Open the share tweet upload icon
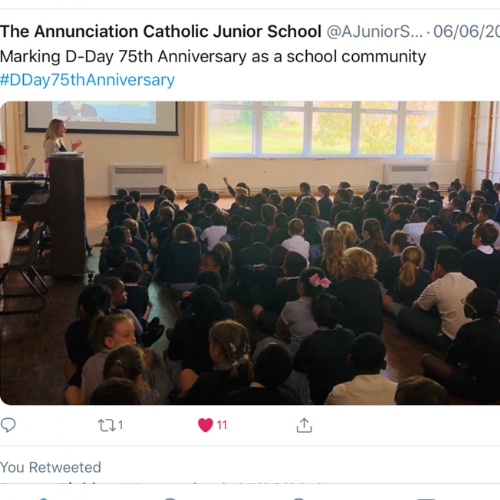The image size is (500, 500). [304, 425]
